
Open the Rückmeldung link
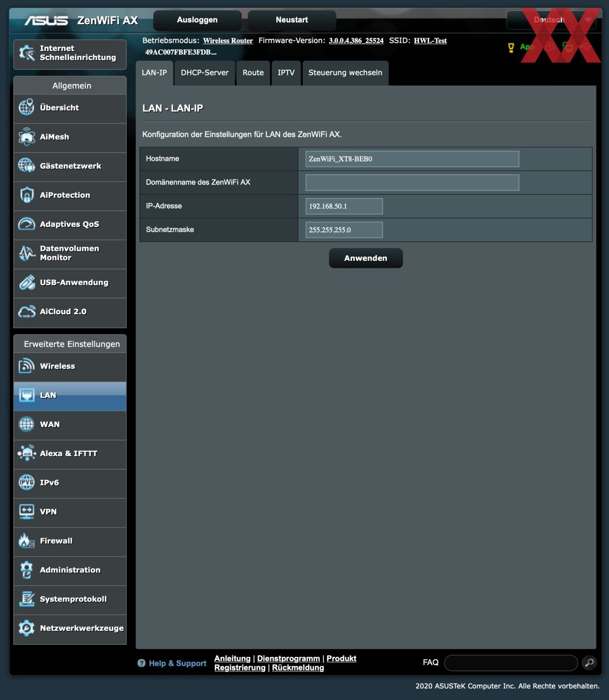[298, 668]
